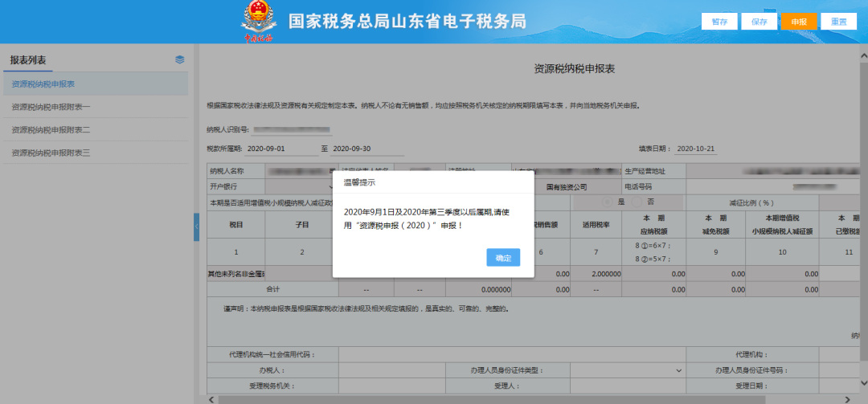Click the 填表日期 field 2020-10-21

(x=696, y=149)
